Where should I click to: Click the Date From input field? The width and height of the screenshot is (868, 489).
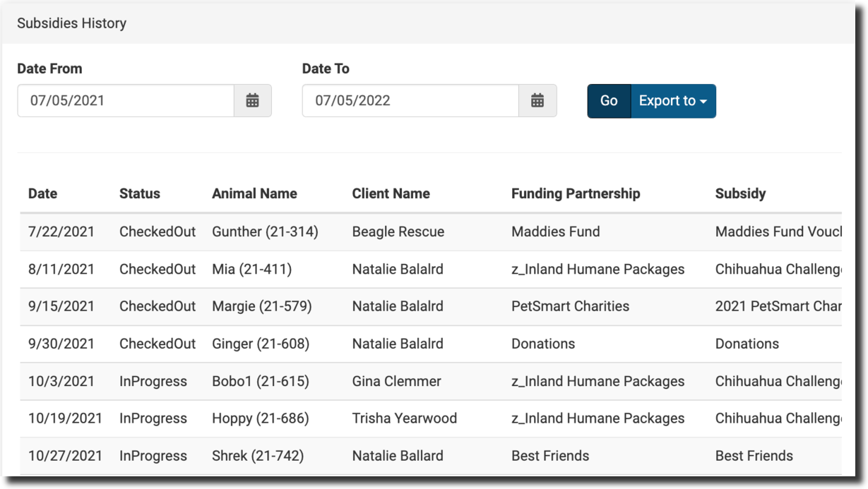(x=126, y=101)
